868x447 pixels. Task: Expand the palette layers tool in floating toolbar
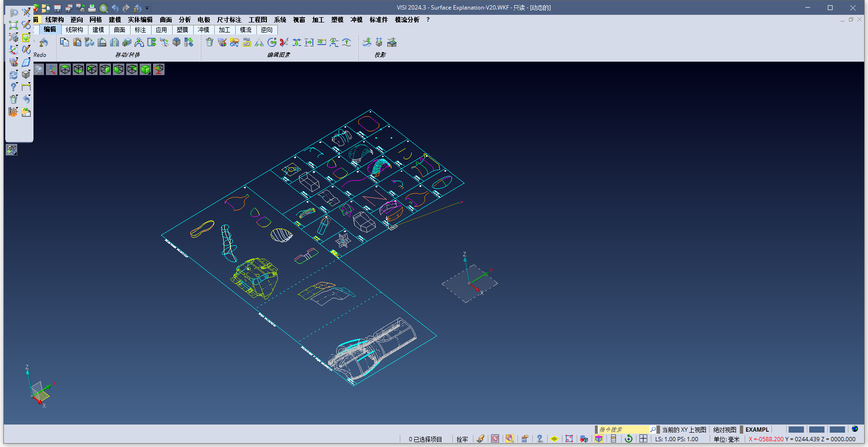click(13, 62)
